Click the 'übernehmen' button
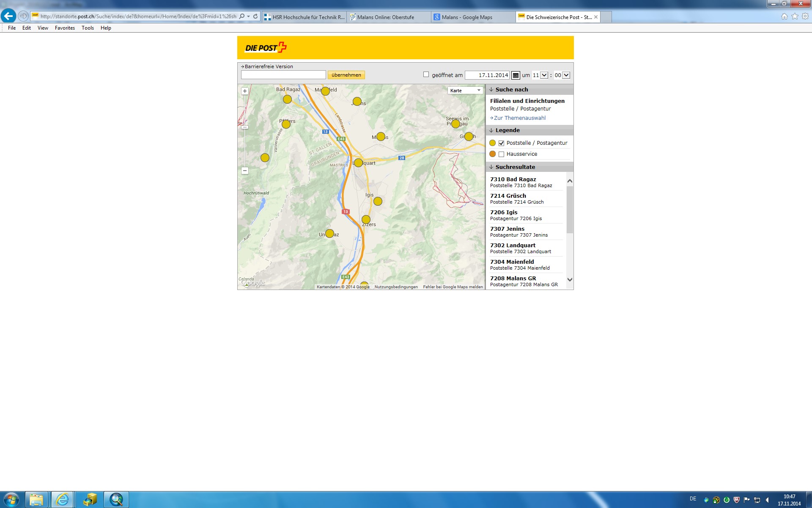Viewport: 812px width, 508px height. [346, 75]
